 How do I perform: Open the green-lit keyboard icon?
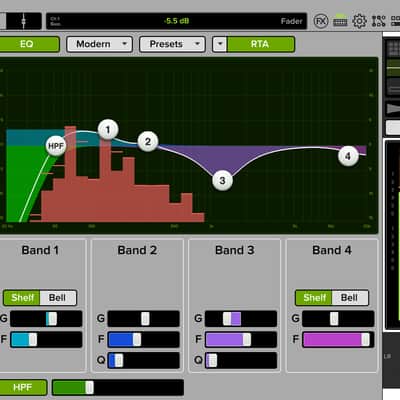[x=340, y=21]
